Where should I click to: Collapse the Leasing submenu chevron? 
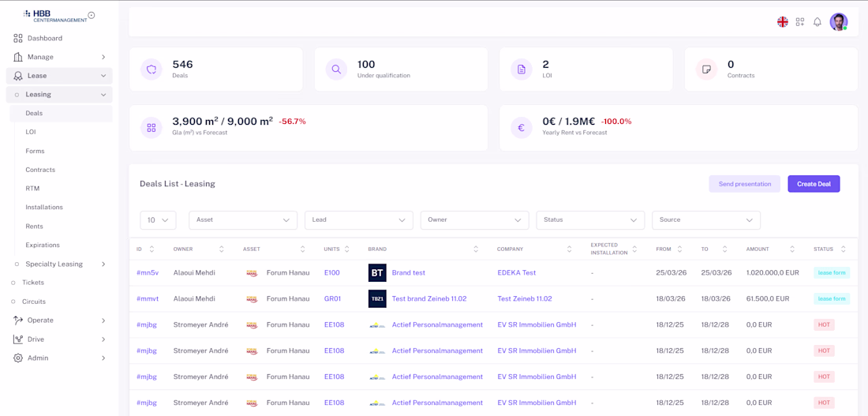coord(103,95)
